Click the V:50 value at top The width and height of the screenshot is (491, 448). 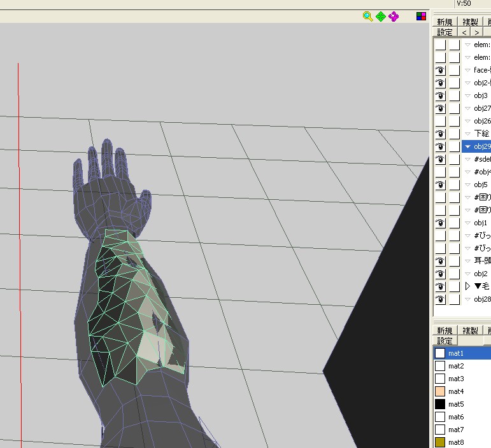point(464,3)
